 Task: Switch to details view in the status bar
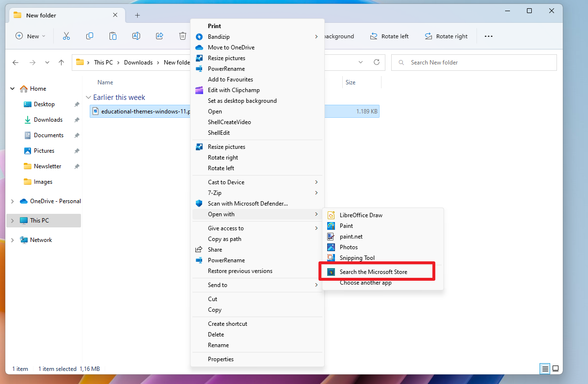pos(544,368)
